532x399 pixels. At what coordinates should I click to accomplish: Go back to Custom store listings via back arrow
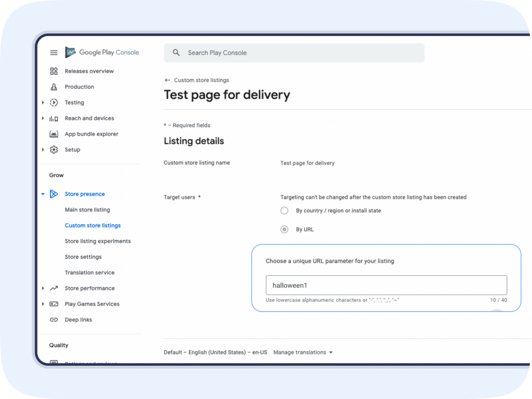[x=166, y=80]
